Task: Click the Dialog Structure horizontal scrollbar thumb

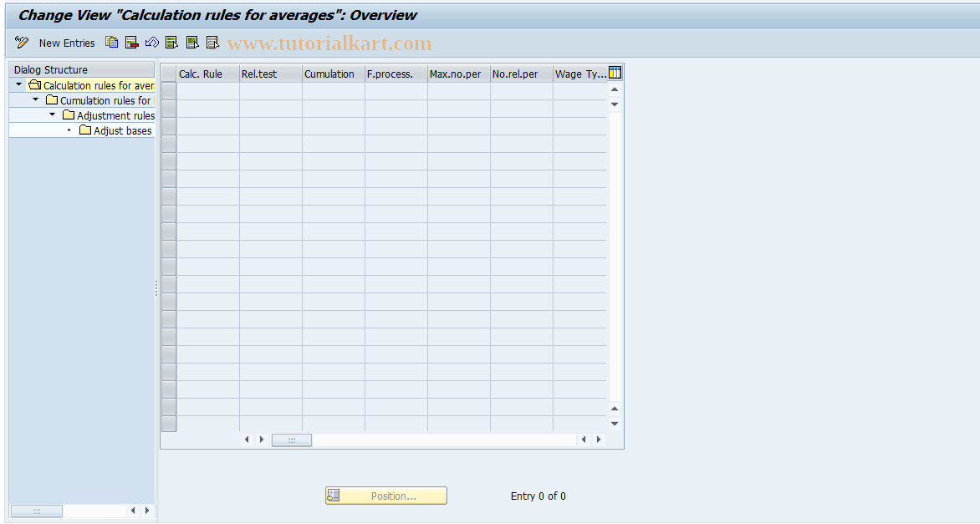Action: 37,511
